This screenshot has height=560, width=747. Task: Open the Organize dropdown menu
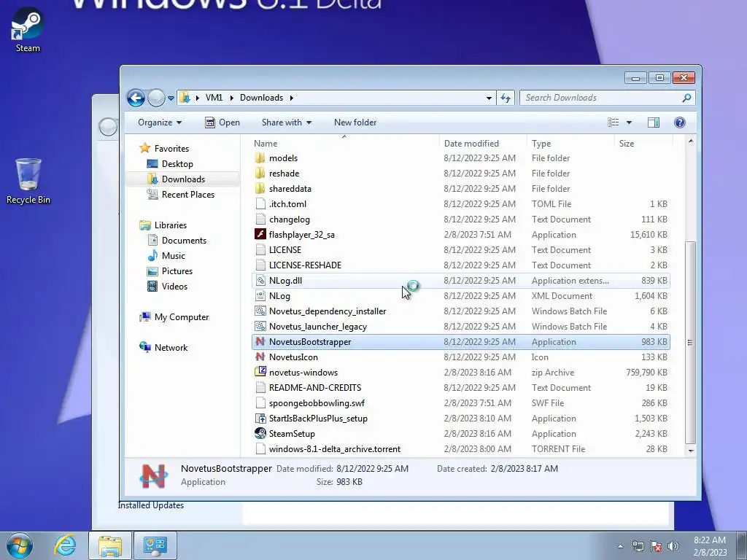pos(160,122)
